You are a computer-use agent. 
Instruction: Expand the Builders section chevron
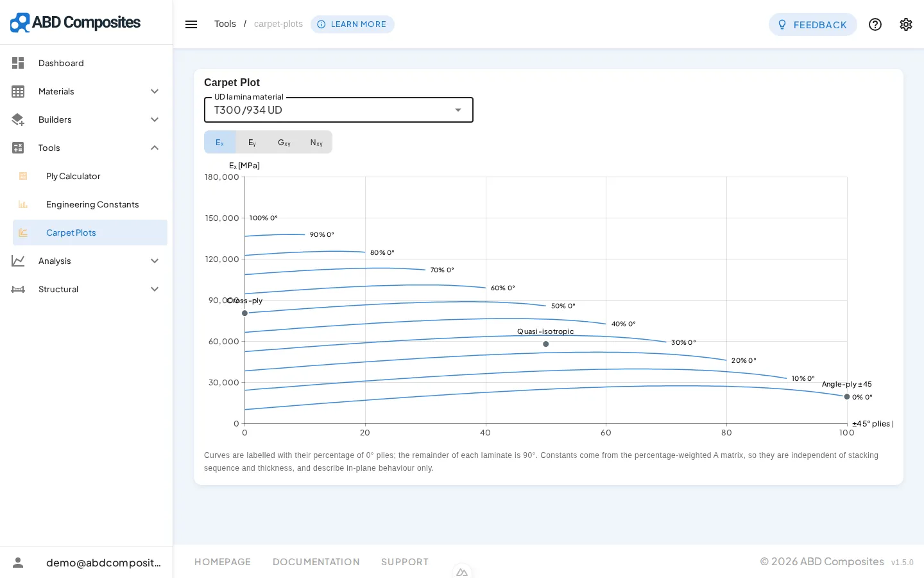click(x=155, y=119)
